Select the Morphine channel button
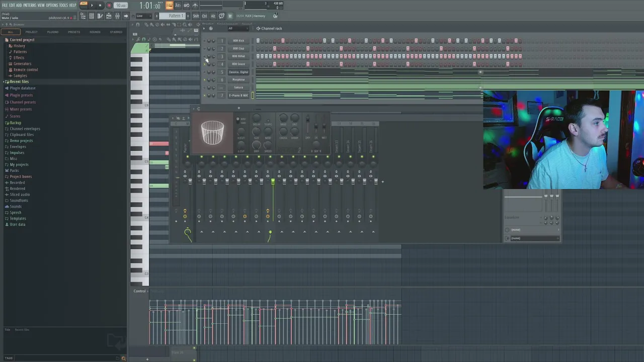Viewport: 644px width, 362px height. [238, 79]
